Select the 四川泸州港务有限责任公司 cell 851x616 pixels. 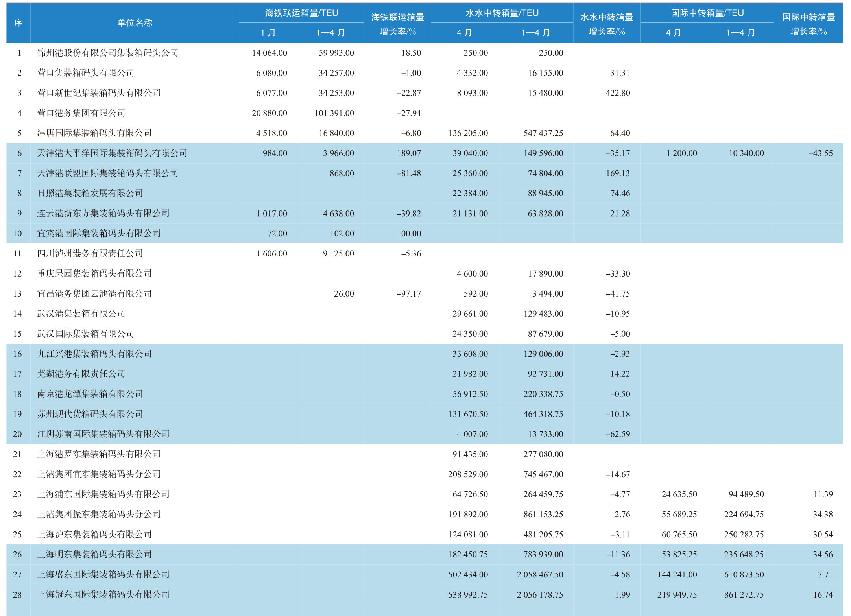click(90, 253)
